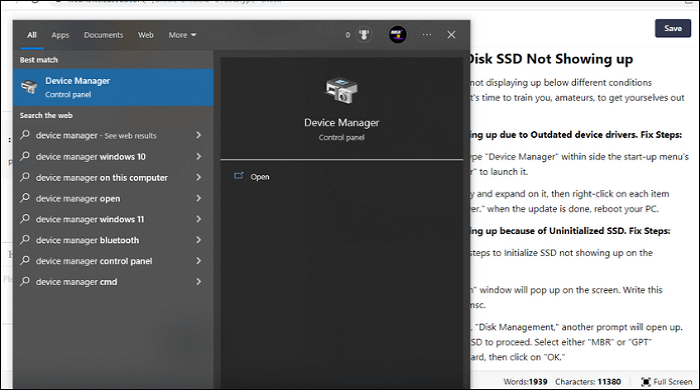This screenshot has width=700, height=390.
Task: Switch to the Web search tab
Action: [x=146, y=35]
